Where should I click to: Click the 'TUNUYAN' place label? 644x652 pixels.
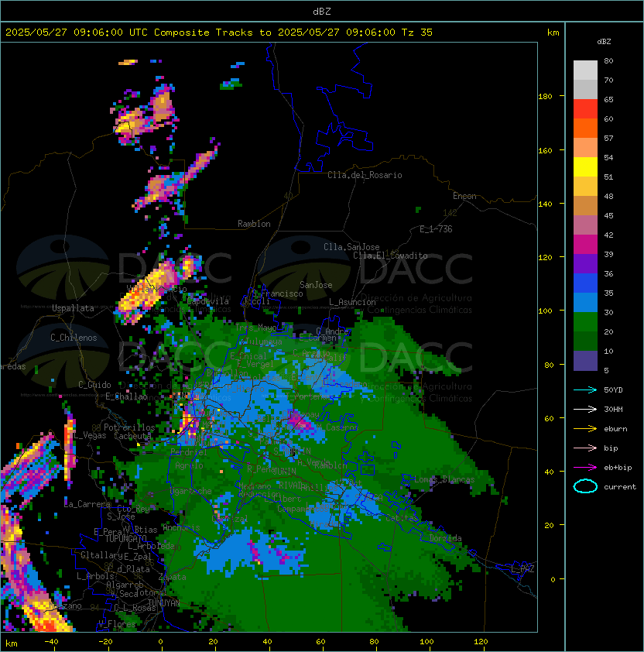(x=164, y=603)
